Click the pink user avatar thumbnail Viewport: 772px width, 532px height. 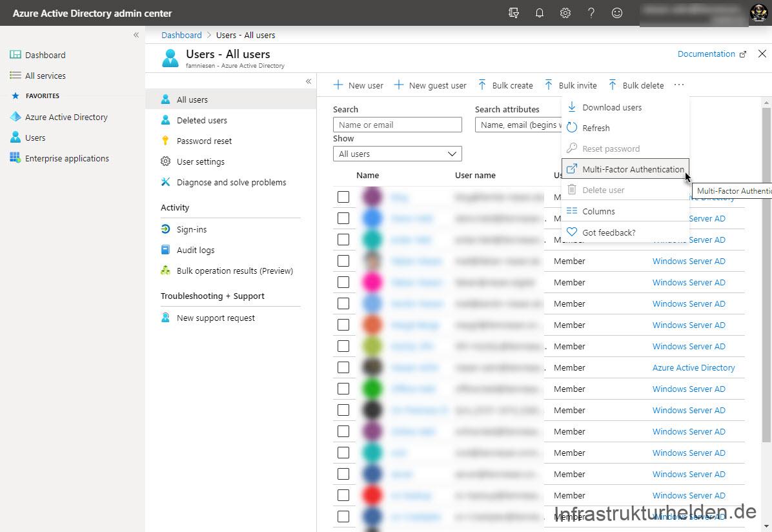(x=372, y=282)
